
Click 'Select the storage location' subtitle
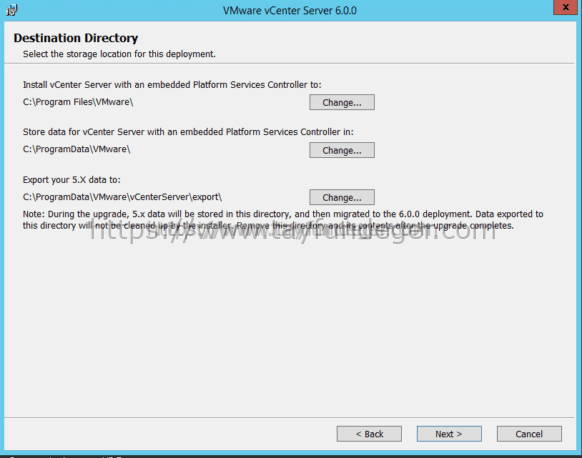click(x=119, y=54)
